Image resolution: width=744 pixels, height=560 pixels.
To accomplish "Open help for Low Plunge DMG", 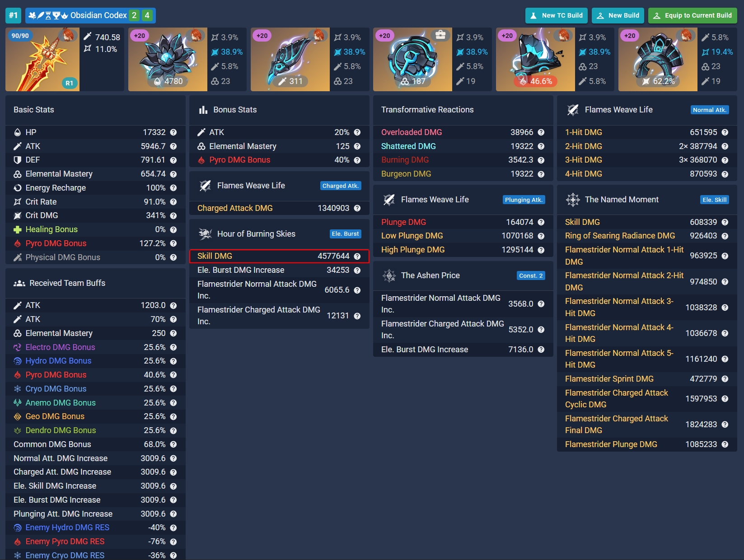I will pos(541,236).
